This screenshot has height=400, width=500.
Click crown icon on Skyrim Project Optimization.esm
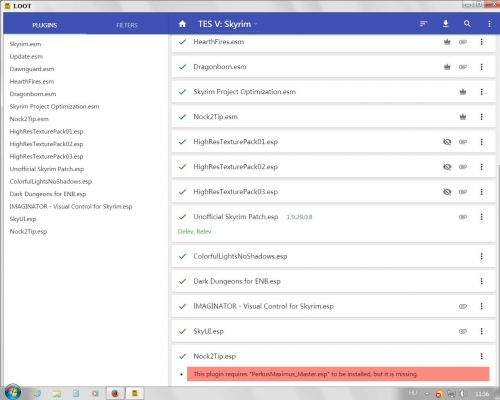[463, 92]
